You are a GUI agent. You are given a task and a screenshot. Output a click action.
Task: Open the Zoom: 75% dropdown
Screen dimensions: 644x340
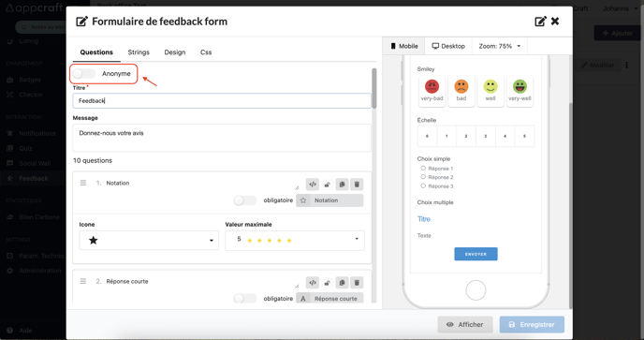coord(500,46)
